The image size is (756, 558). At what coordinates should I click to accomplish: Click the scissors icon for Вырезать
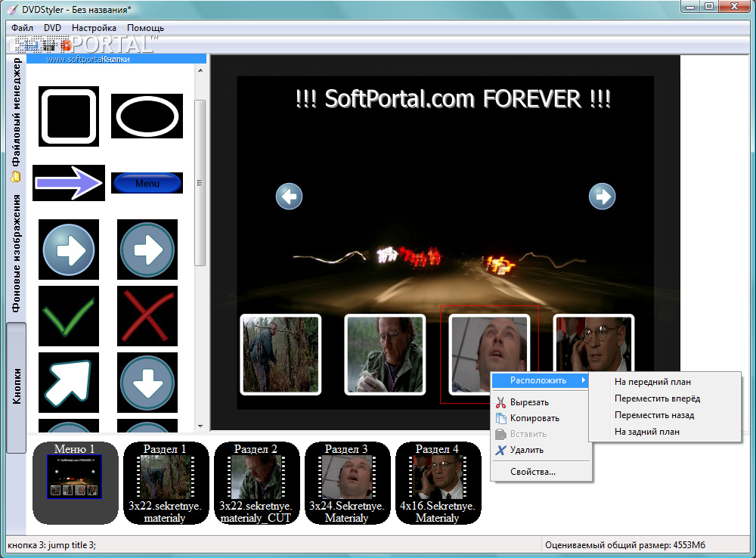coord(501,402)
